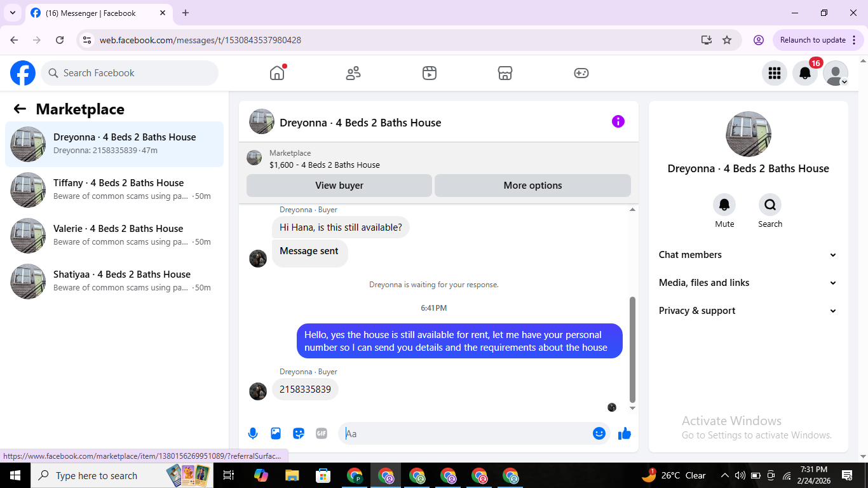
Task: Open the notifications bell showing 16
Action: [x=805, y=73]
